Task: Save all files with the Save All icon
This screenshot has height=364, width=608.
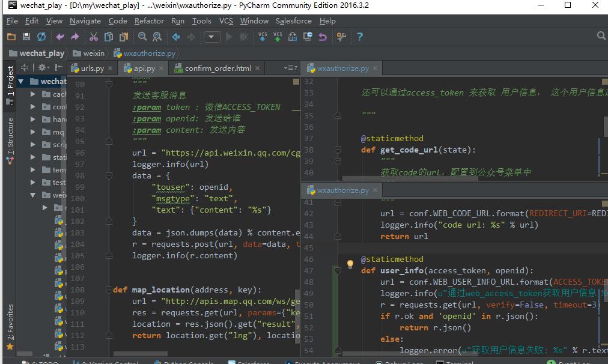Action: 26,36
